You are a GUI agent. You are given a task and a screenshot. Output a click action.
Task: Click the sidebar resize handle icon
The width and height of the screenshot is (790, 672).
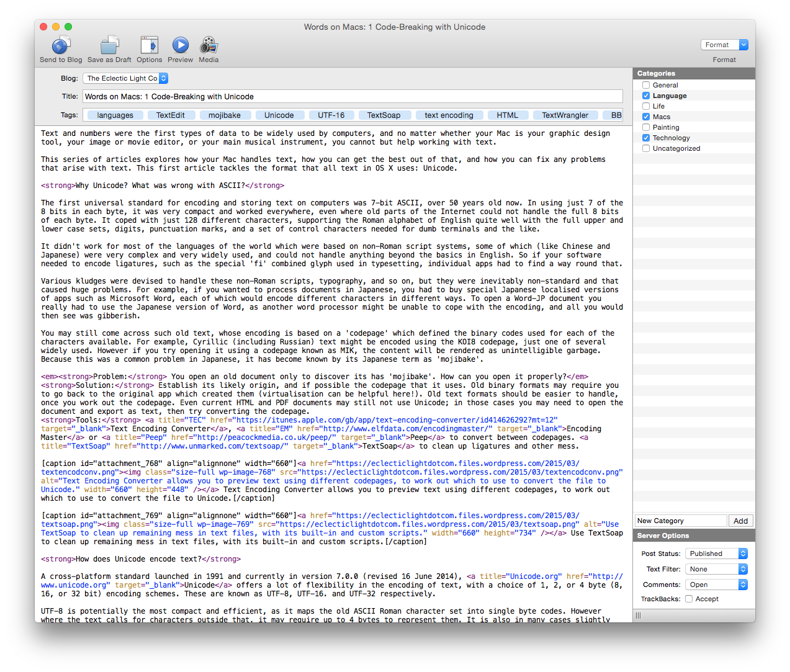point(638,616)
